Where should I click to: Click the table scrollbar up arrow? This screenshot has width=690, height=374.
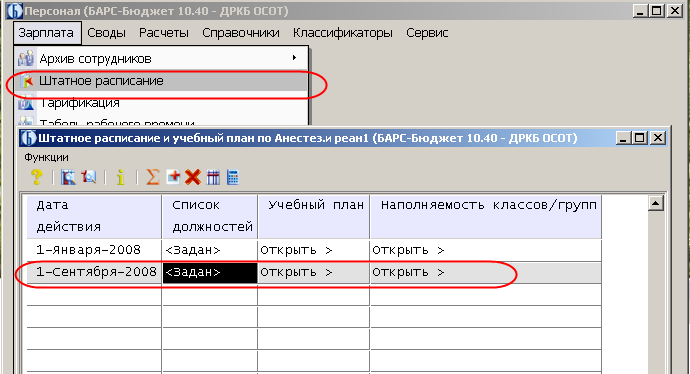[x=656, y=203]
